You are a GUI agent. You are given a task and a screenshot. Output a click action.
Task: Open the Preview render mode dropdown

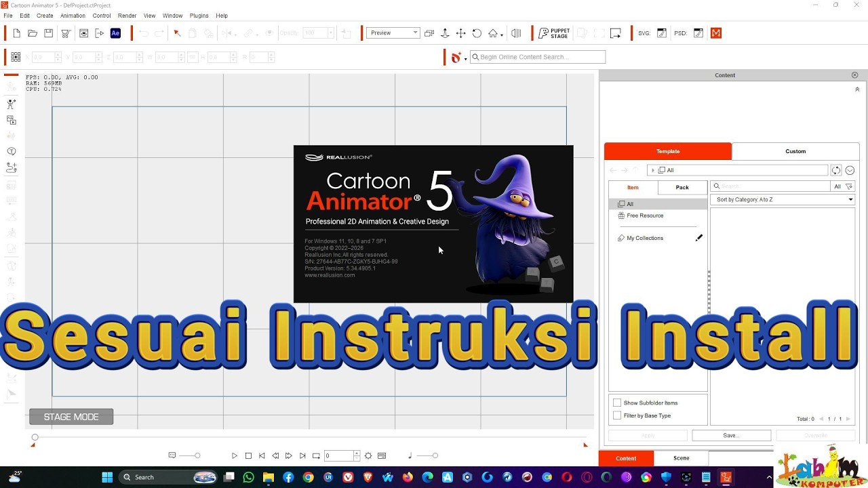coord(393,33)
